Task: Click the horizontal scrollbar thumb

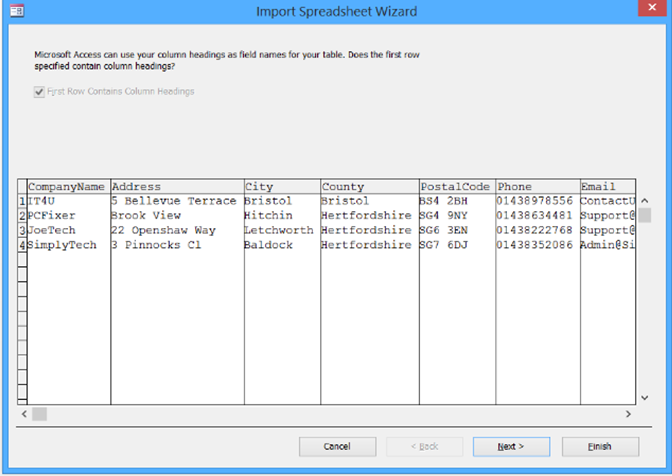Action: [39, 414]
